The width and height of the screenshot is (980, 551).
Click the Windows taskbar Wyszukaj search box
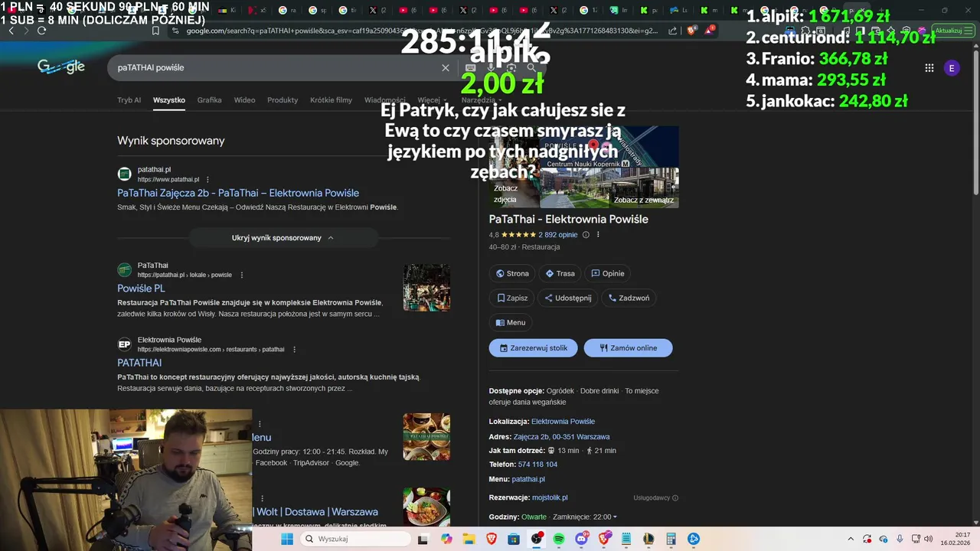pyautogui.click(x=354, y=539)
